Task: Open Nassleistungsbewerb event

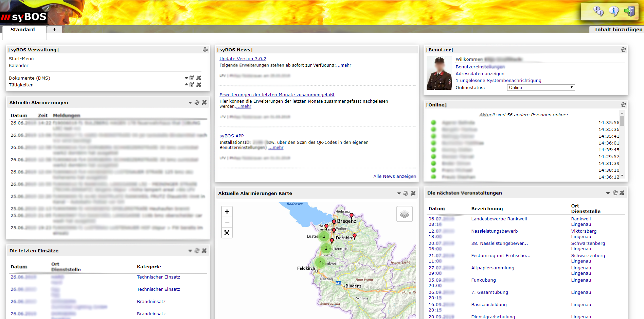Action: tap(495, 231)
